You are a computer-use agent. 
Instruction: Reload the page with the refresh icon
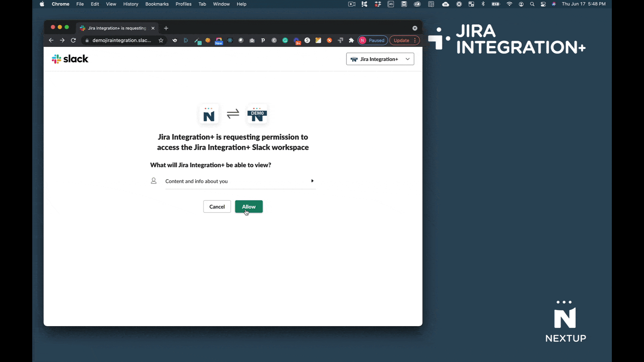[73, 40]
